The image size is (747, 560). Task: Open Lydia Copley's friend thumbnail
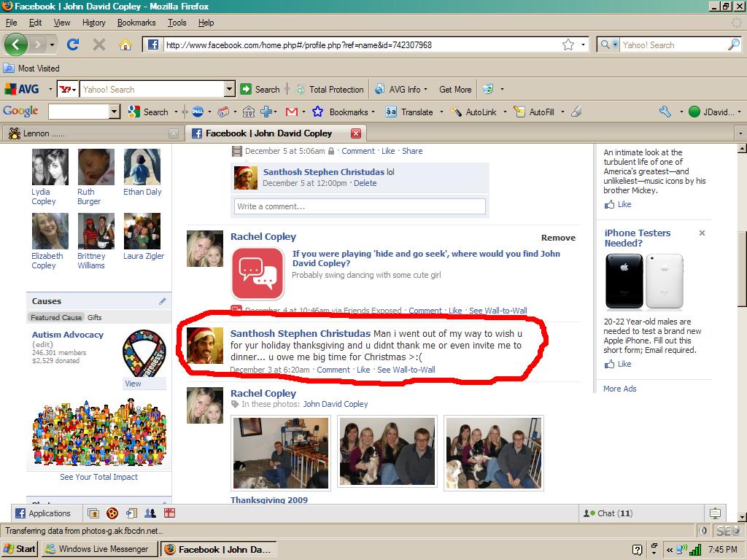pyautogui.click(x=50, y=167)
